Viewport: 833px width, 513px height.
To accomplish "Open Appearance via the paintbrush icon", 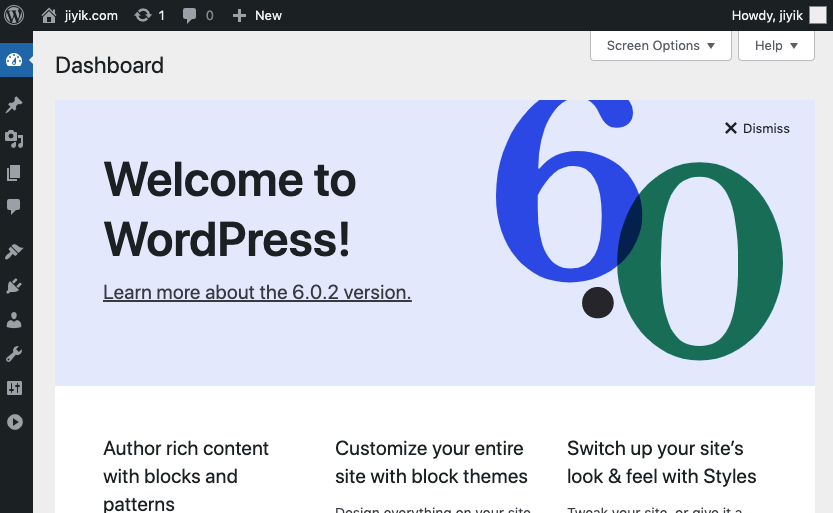I will [x=14, y=251].
